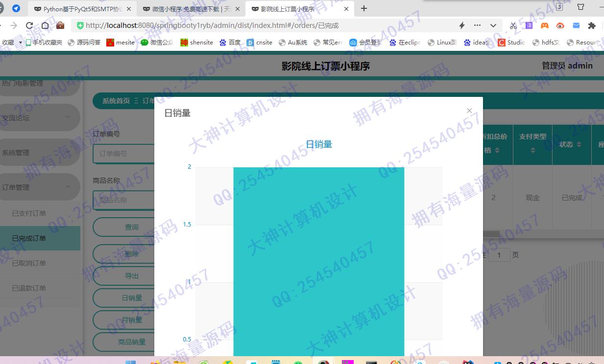604x364 pixels.
Task: Reload the page with the refresh icon
Action: point(29,25)
